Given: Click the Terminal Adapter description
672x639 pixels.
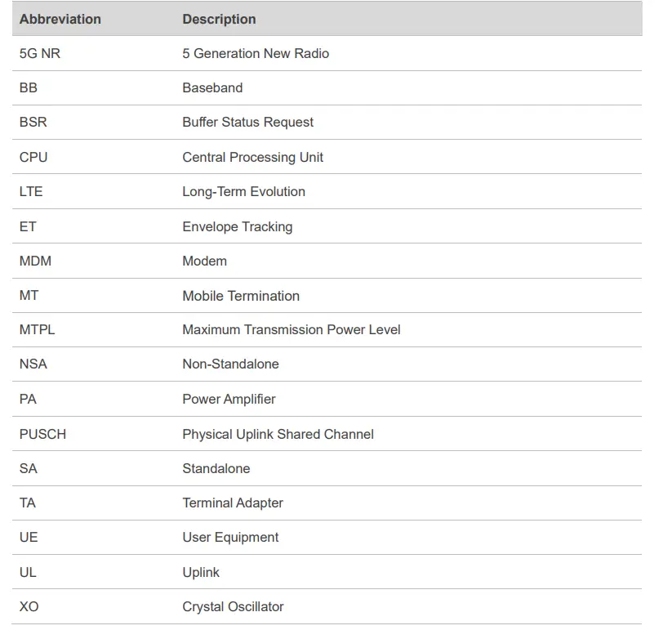Looking at the screenshot, I should point(233,503).
